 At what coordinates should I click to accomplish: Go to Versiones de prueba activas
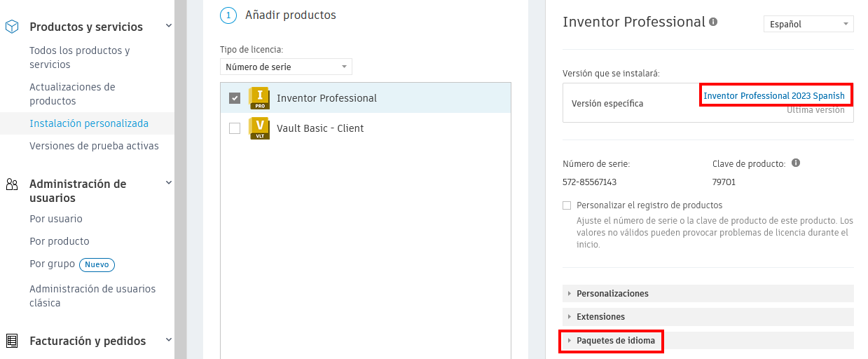point(94,146)
